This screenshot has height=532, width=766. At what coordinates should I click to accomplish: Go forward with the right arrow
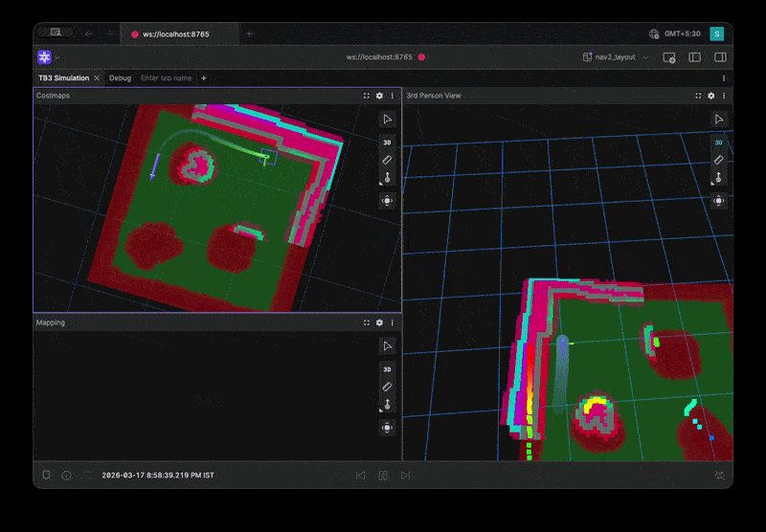tap(110, 33)
